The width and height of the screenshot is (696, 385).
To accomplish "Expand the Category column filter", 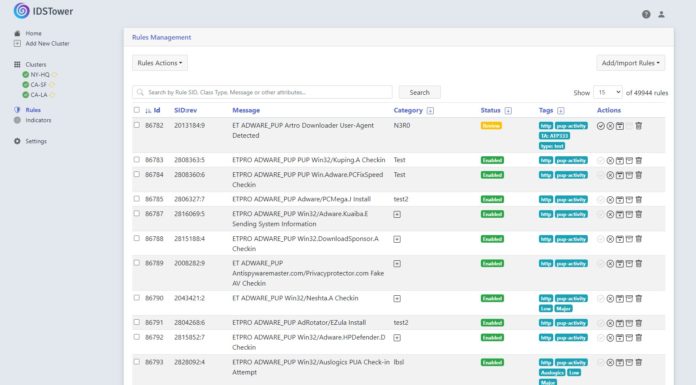I will pyautogui.click(x=430, y=111).
